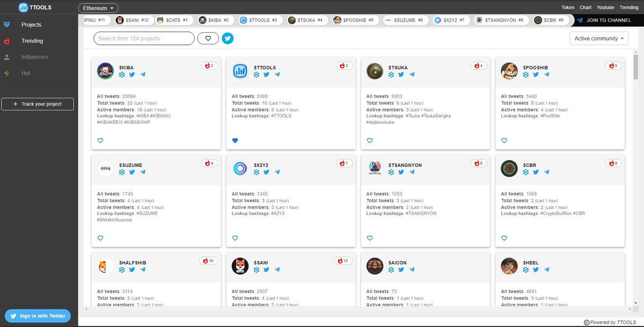
Task: Open Twitter icon on the $SUZUME card
Action: coord(132,172)
